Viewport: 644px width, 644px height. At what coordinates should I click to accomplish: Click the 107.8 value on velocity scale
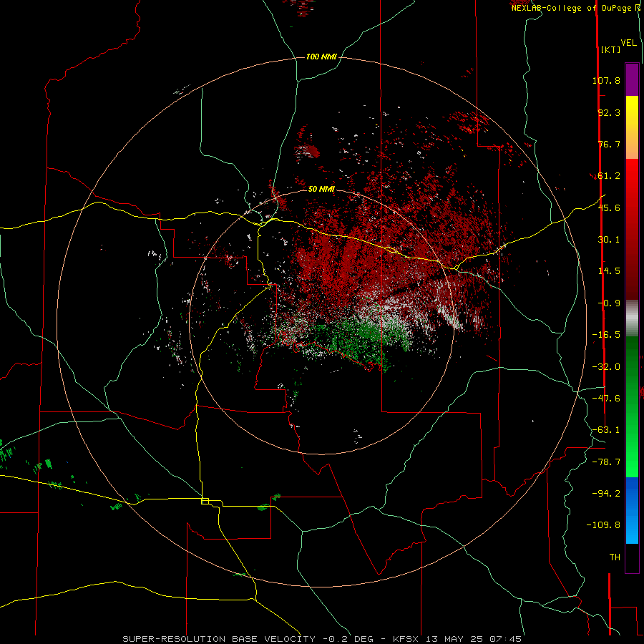(x=606, y=80)
